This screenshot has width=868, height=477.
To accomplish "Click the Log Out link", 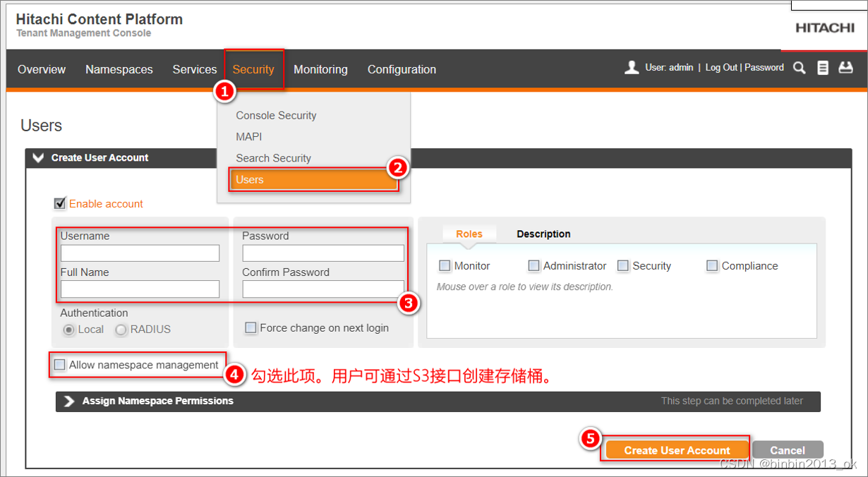I will pos(720,67).
